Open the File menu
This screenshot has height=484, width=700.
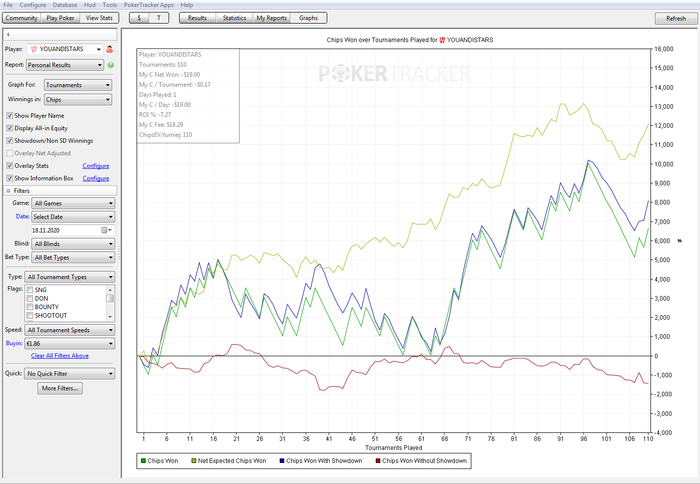(x=8, y=5)
